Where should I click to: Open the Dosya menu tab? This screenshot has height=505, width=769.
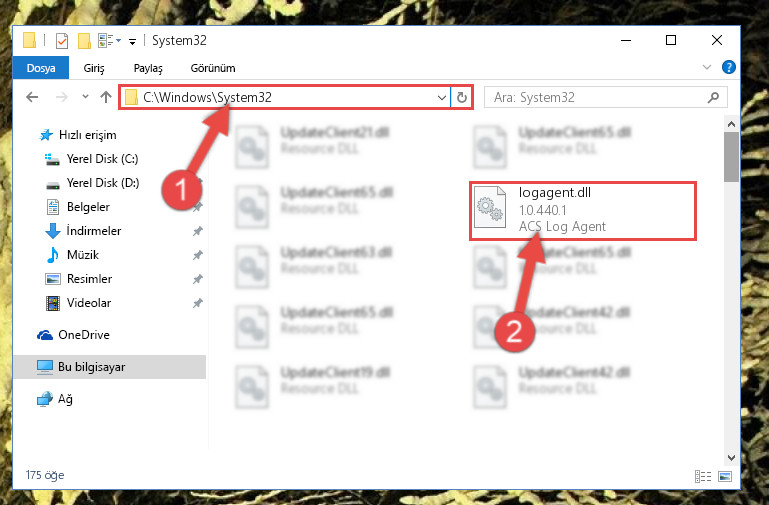(x=41, y=68)
